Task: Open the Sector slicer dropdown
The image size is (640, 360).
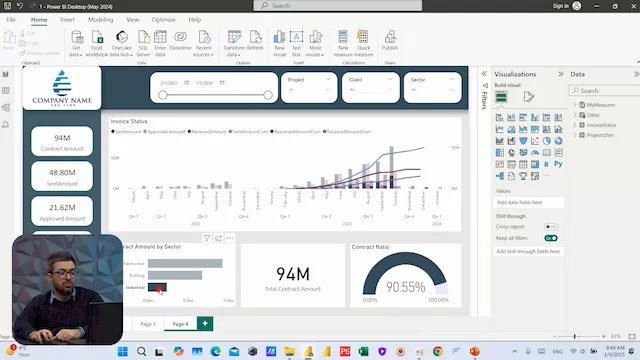Action: tap(452, 79)
